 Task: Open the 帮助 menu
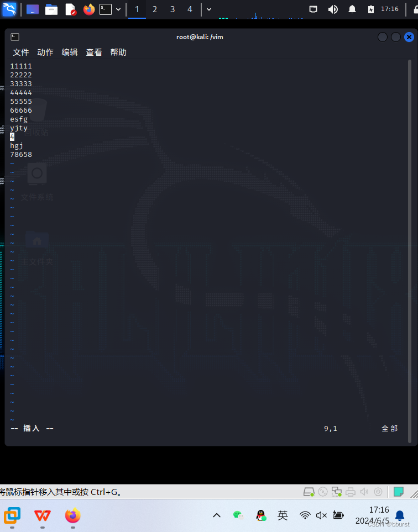click(x=118, y=52)
